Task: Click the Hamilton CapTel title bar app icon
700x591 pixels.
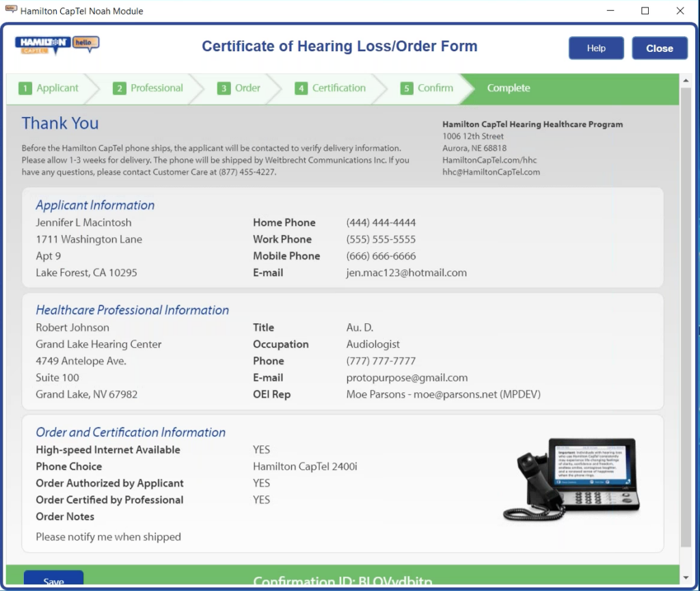Action: (11, 10)
